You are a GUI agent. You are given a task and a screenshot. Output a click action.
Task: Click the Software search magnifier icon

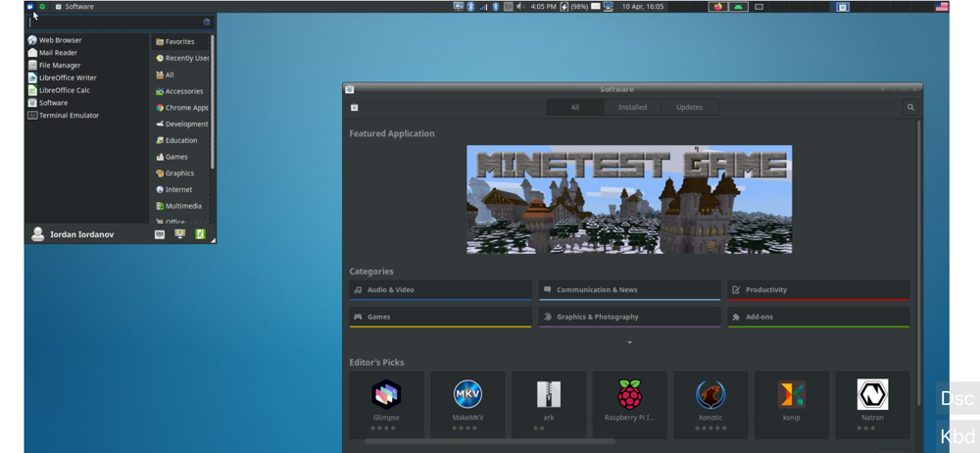(910, 108)
